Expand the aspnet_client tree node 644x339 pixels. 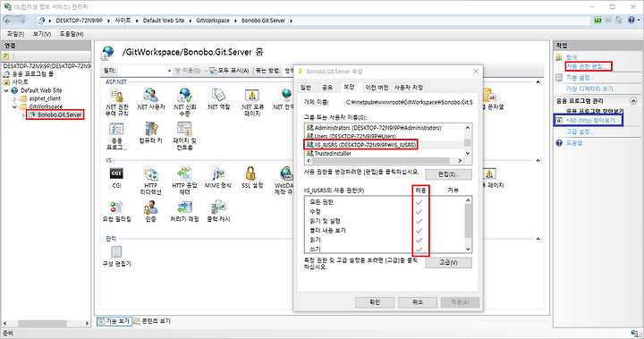click(15, 99)
